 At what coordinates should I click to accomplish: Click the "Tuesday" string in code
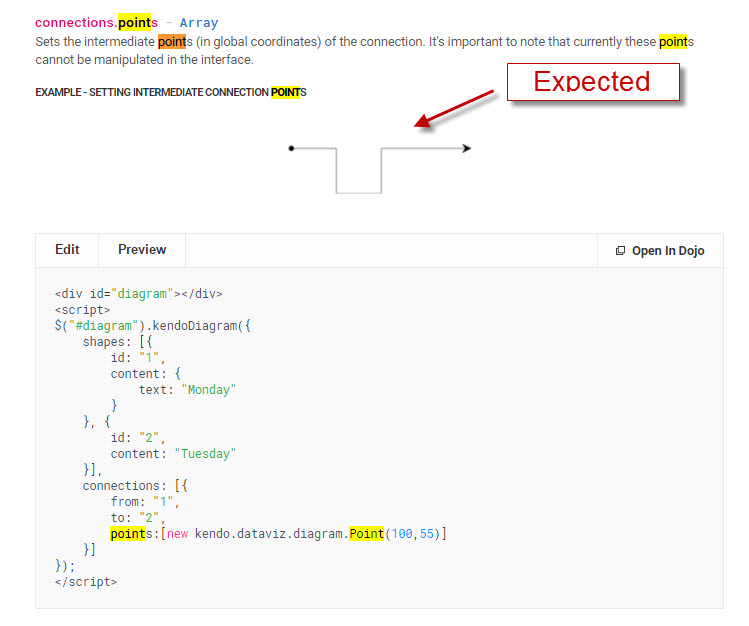pos(205,454)
